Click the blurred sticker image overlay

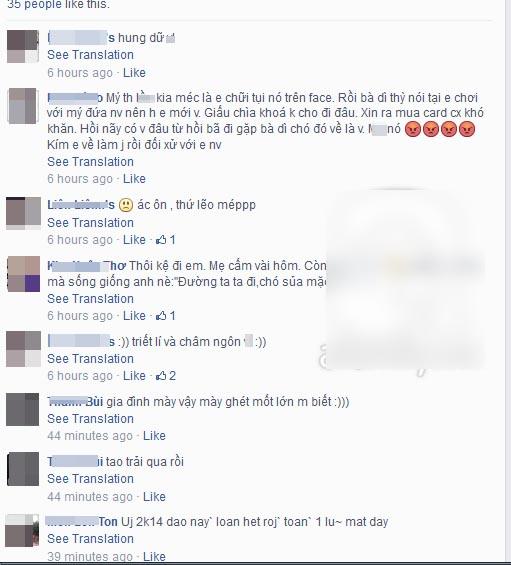point(405,279)
